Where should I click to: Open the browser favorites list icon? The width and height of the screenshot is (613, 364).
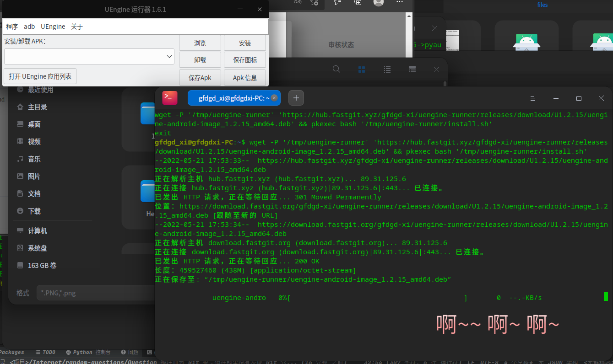pyautogui.click(x=337, y=2)
